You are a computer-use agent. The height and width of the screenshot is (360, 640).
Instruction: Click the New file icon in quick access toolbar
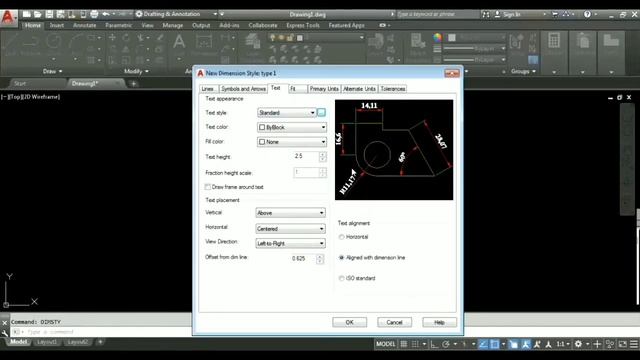[27, 14]
